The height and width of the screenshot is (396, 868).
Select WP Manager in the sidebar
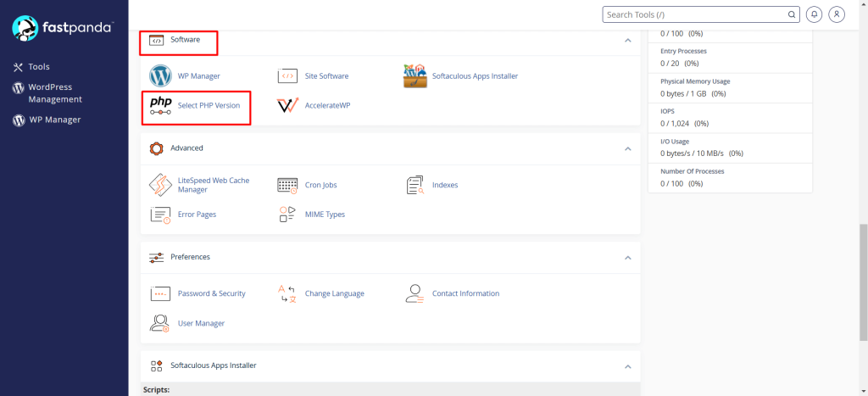[x=55, y=120]
